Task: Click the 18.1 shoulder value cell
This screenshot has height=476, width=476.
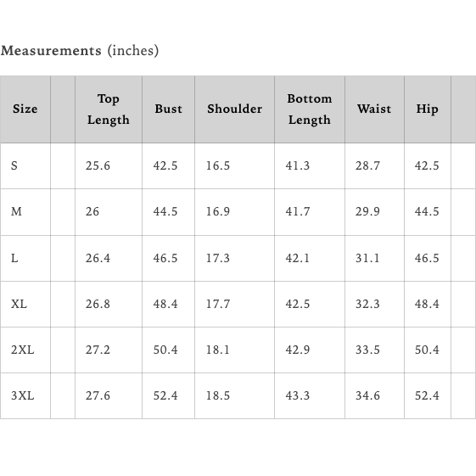Action: 234,350
